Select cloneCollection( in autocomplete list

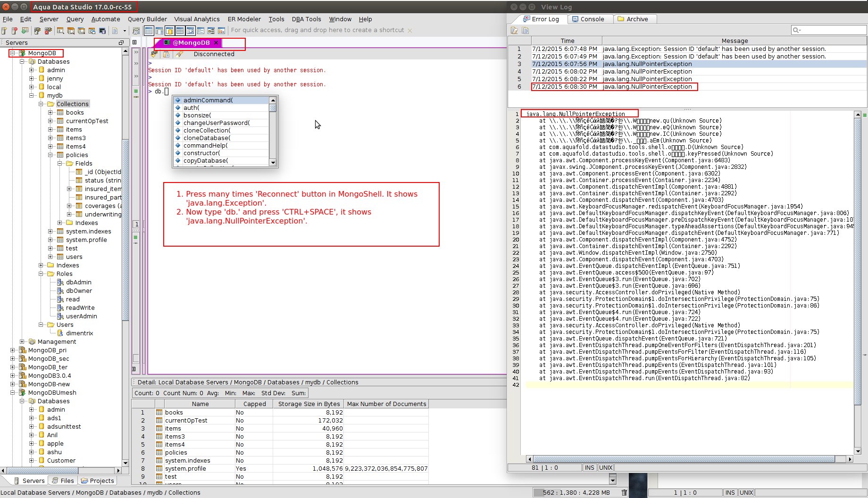pos(221,130)
